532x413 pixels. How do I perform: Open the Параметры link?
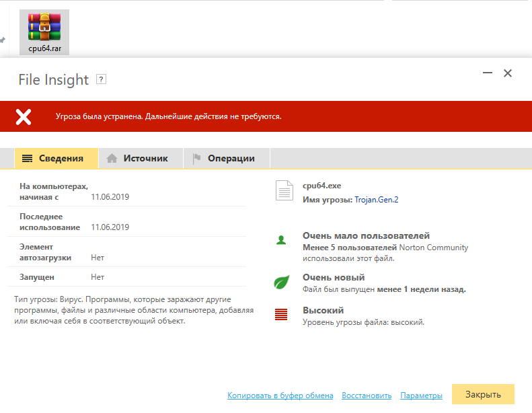(x=421, y=396)
